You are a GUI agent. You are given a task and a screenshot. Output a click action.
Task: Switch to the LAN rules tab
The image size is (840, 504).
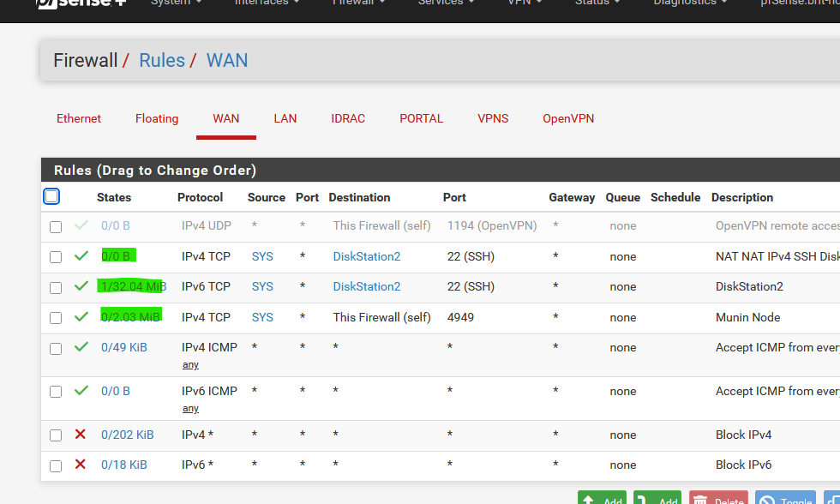(285, 118)
